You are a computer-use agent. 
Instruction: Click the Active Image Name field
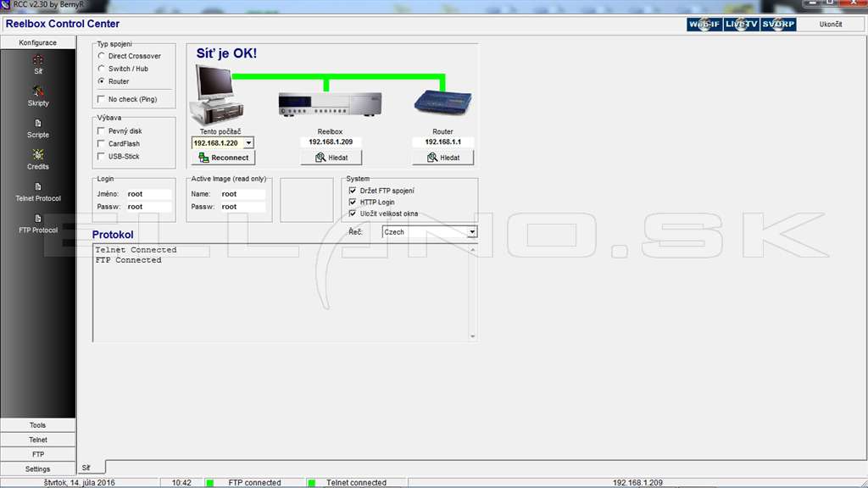(242, 194)
